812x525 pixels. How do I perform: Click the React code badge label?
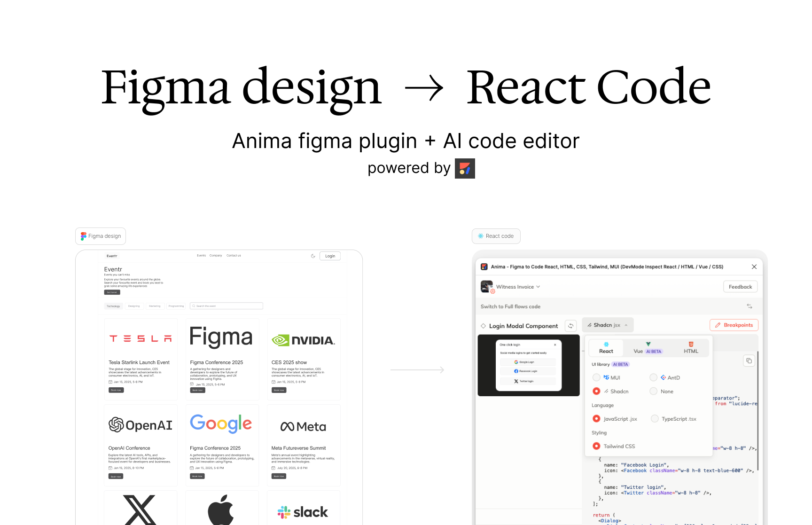point(496,236)
